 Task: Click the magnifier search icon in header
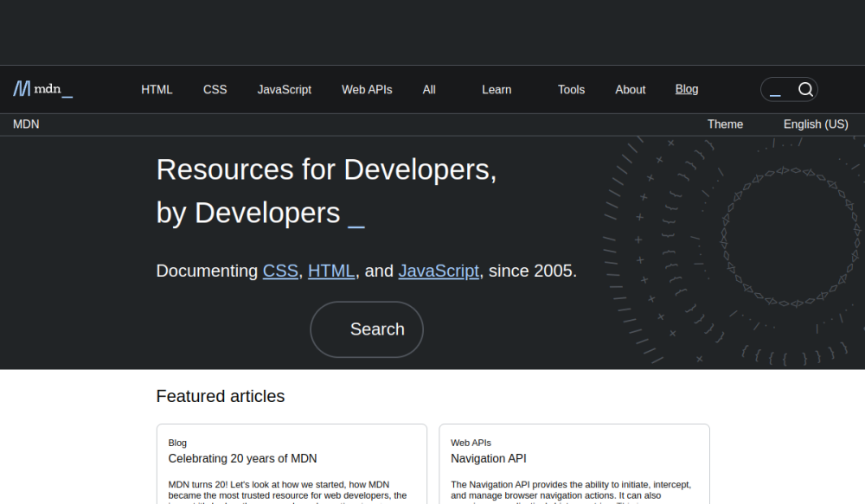click(805, 89)
